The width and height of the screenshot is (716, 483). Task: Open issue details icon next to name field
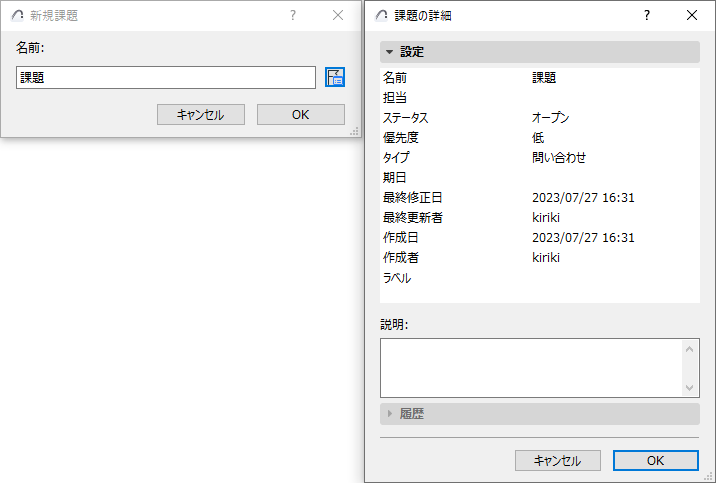tap(335, 77)
